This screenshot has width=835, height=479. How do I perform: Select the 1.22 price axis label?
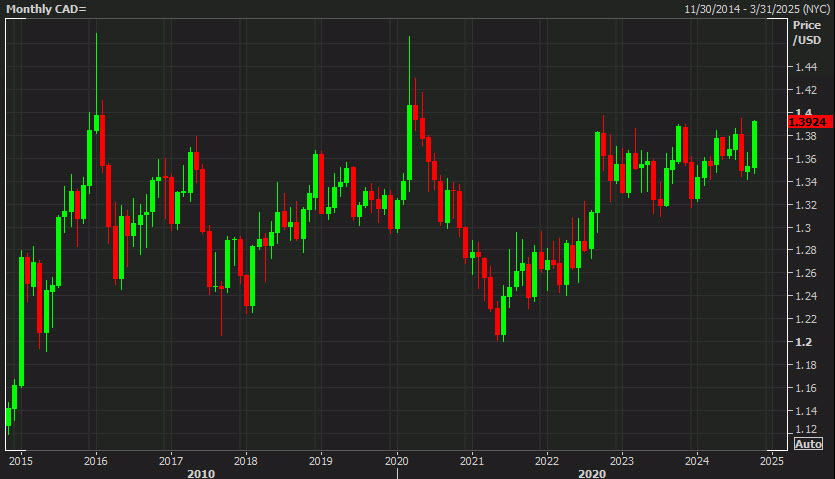point(806,319)
